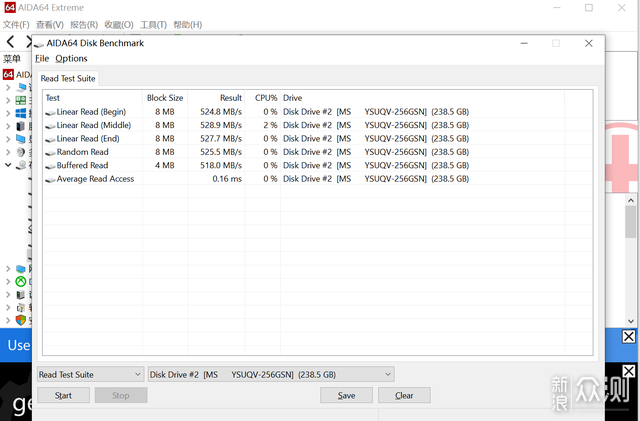Open the Options menu in Disk Benchmark
This screenshot has height=421, width=640.
coord(71,58)
